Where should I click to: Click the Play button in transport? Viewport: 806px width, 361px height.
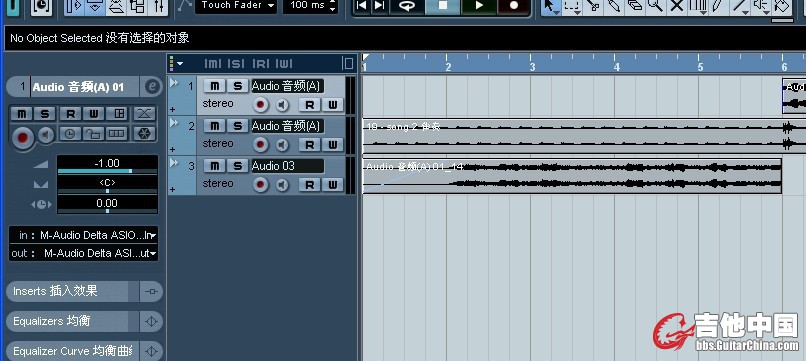479,6
